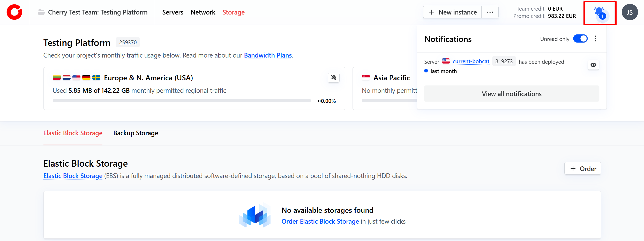Open the notifications three-dot options menu
Image resolution: width=644 pixels, height=241 pixels.
click(x=595, y=39)
